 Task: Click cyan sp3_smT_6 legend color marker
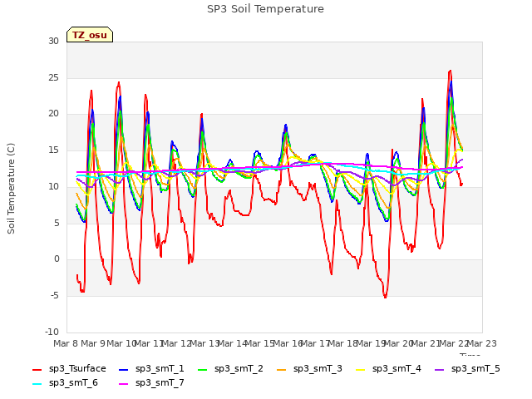(37, 384)
